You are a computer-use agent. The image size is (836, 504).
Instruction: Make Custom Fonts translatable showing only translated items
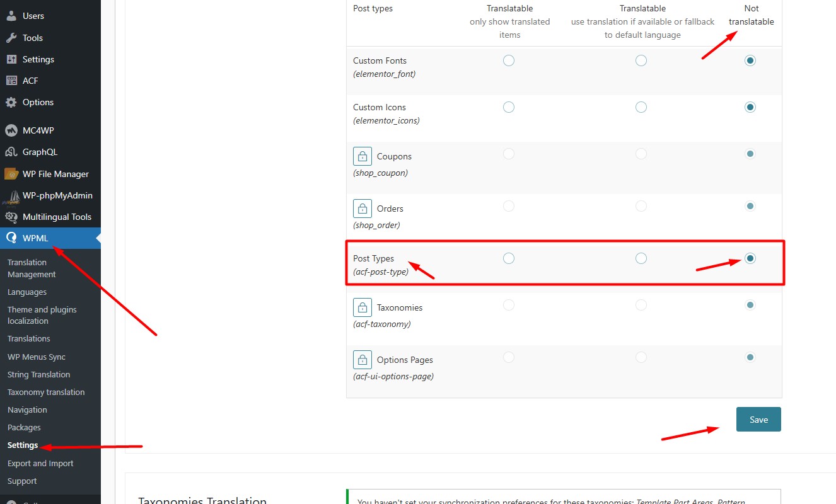click(x=509, y=60)
